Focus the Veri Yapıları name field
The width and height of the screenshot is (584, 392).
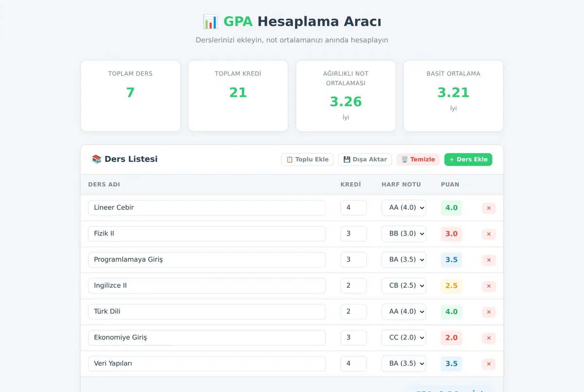click(207, 363)
